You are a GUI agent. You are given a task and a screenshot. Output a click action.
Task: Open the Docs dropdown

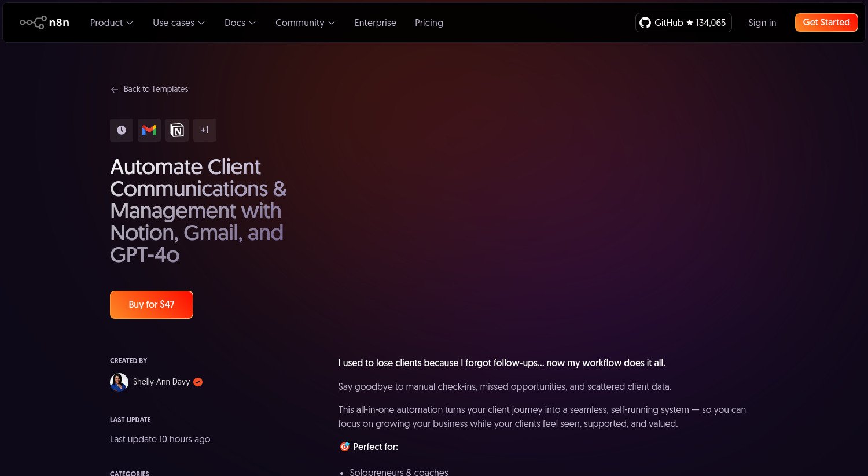[240, 23]
